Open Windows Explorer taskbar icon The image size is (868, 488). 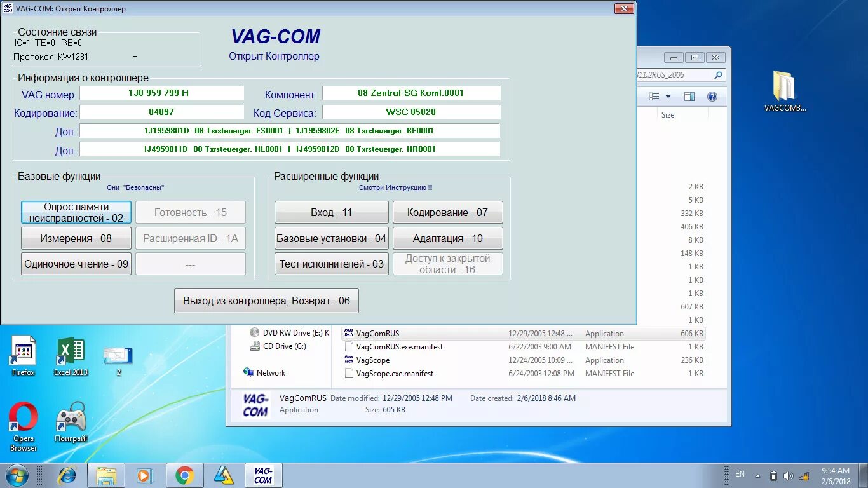click(x=105, y=475)
